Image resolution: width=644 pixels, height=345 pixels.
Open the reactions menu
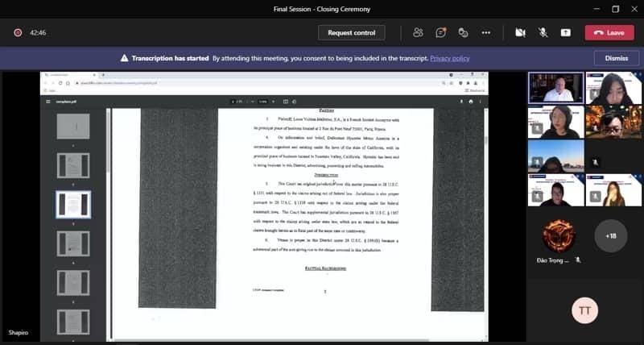click(464, 32)
